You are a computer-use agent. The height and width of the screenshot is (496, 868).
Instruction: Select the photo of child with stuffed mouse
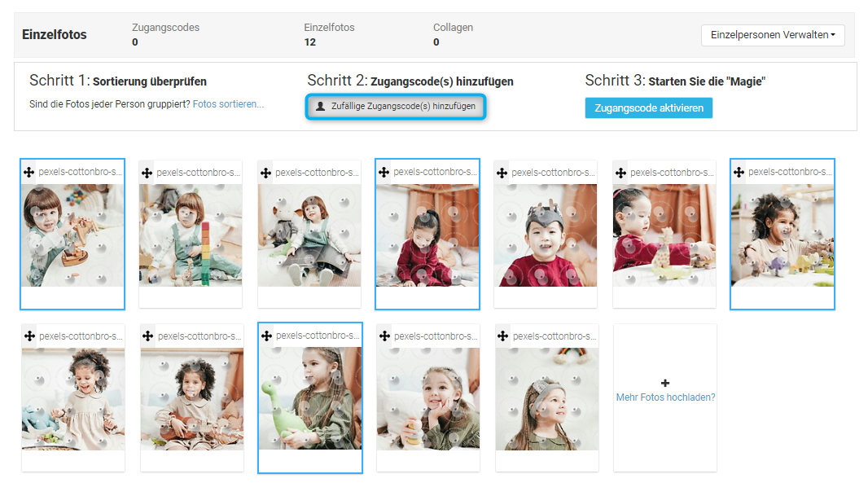pyautogui.click(x=309, y=235)
